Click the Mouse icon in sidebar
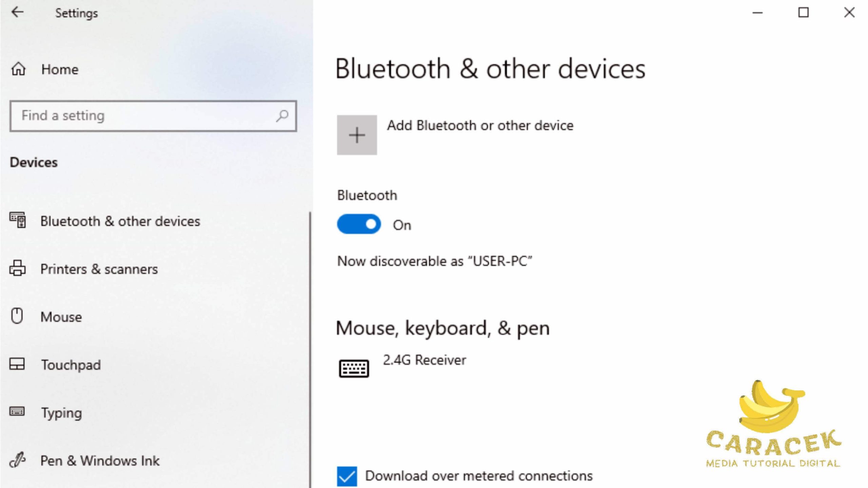The height and width of the screenshot is (488, 868). point(17,316)
